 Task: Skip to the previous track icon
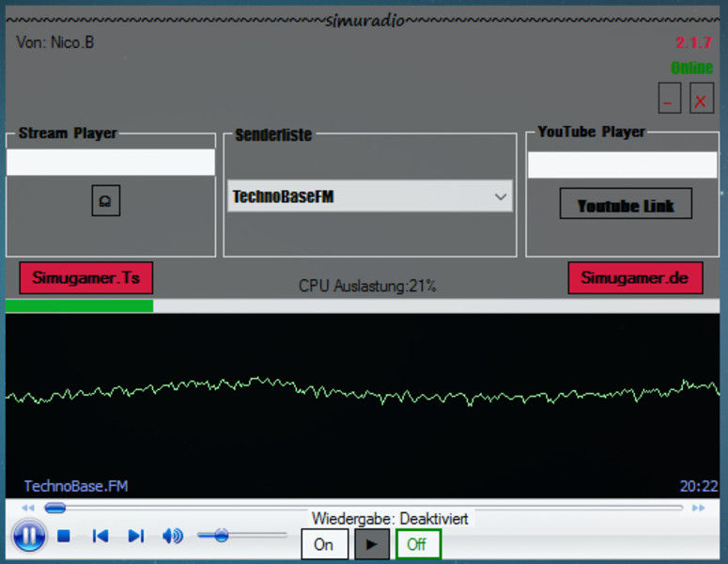tap(100, 536)
